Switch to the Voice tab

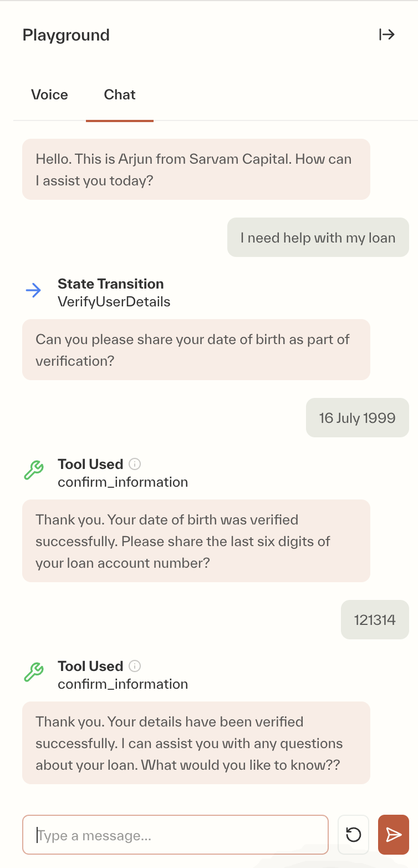click(49, 94)
